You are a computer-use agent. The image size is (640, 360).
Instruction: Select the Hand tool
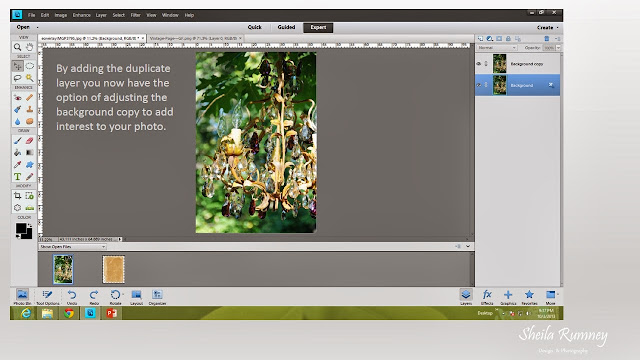(29, 47)
